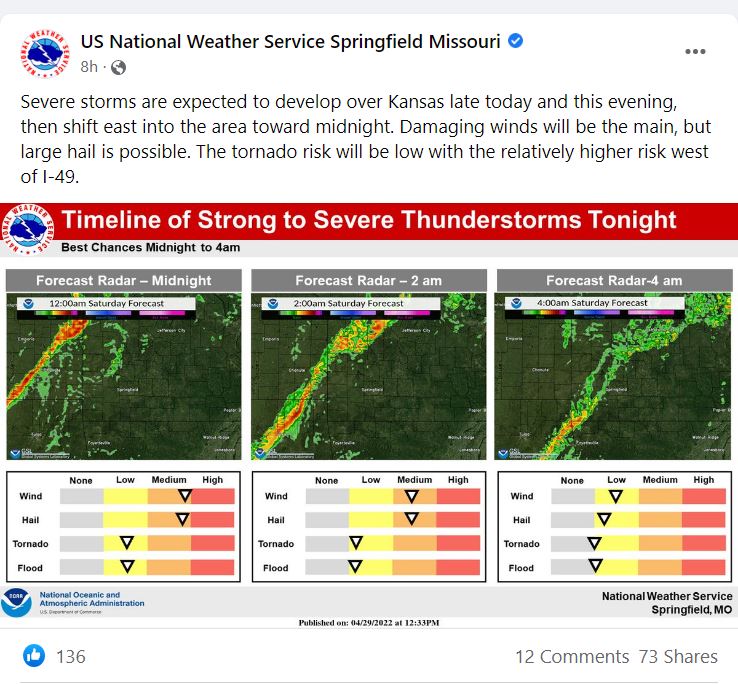Click the blue verified badge checkmark
This screenshot has width=738, height=684.
click(x=515, y=41)
